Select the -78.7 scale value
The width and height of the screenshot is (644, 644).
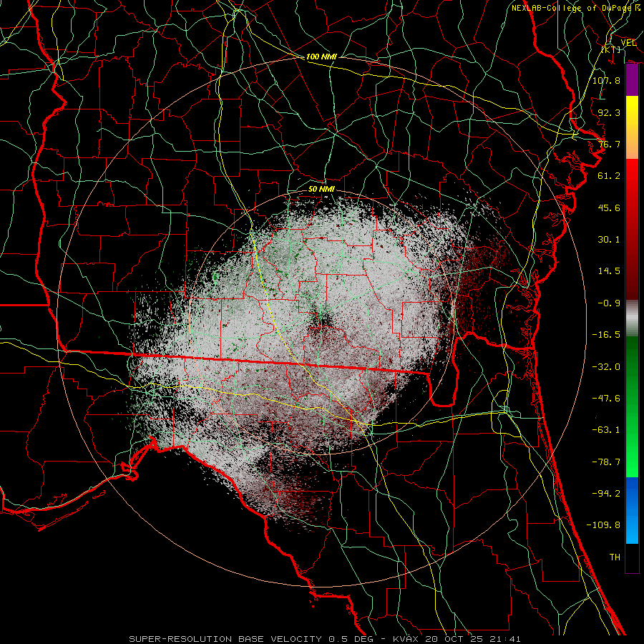pyautogui.click(x=606, y=462)
